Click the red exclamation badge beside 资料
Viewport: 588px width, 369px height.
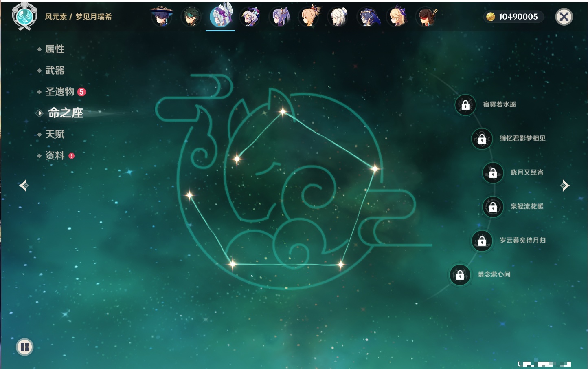tap(72, 156)
